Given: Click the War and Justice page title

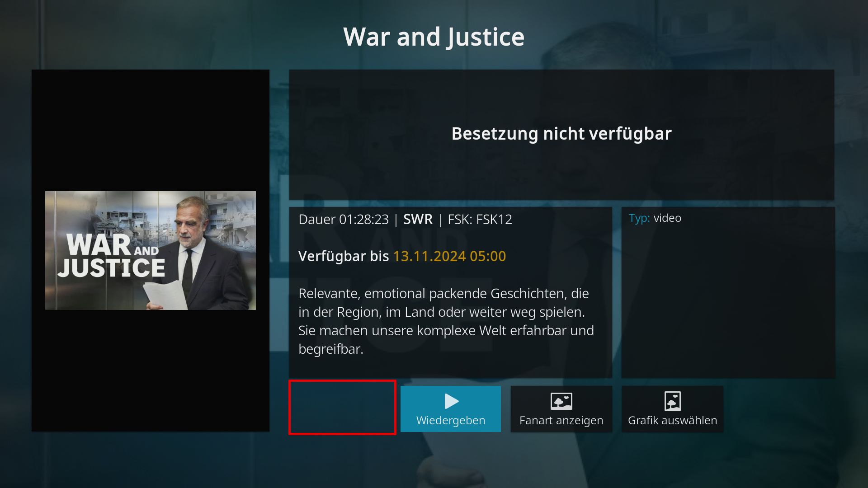Looking at the screenshot, I should [434, 37].
